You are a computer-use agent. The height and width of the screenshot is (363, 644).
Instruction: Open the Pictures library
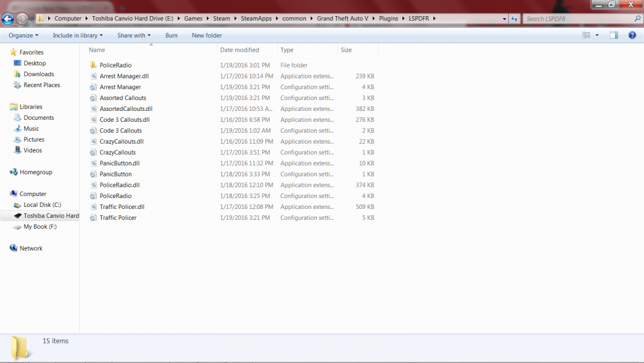coord(33,139)
